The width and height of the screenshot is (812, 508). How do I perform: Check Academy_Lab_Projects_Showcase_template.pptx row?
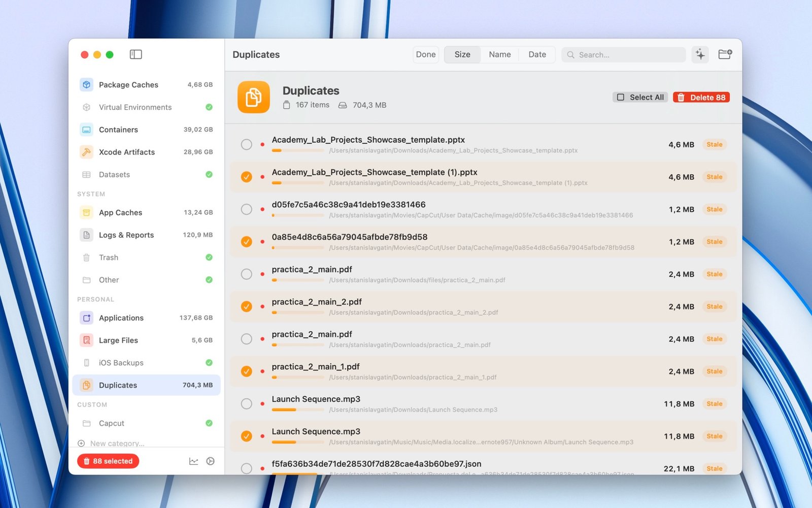247,145
